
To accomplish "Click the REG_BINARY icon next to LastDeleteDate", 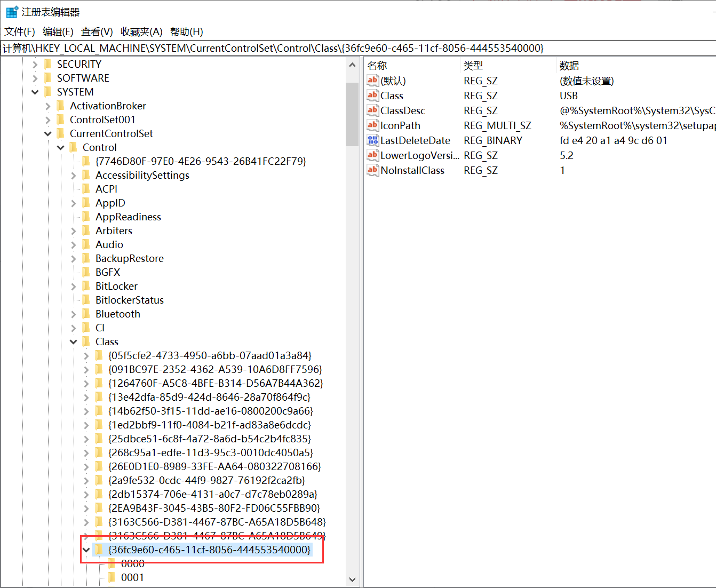I will point(372,140).
